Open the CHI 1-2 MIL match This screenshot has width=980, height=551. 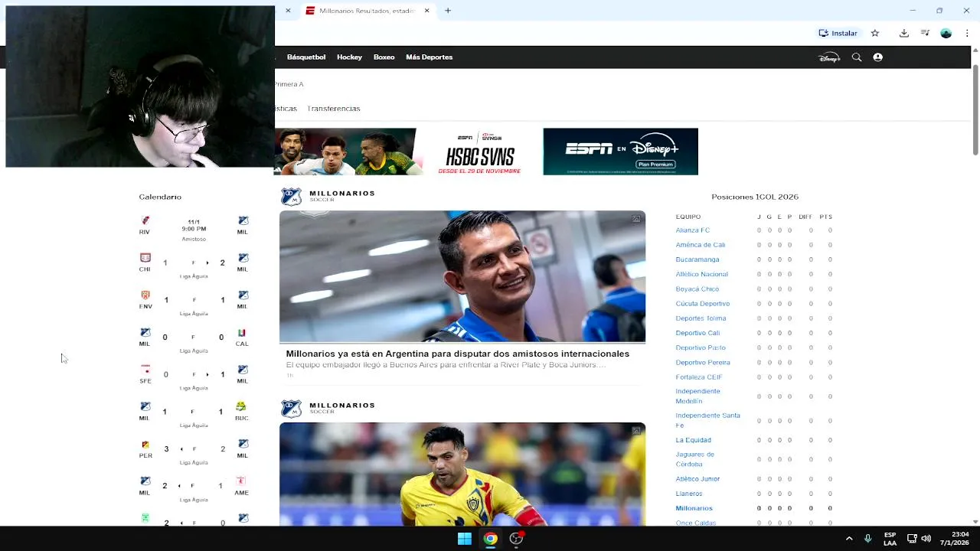click(194, 265)
